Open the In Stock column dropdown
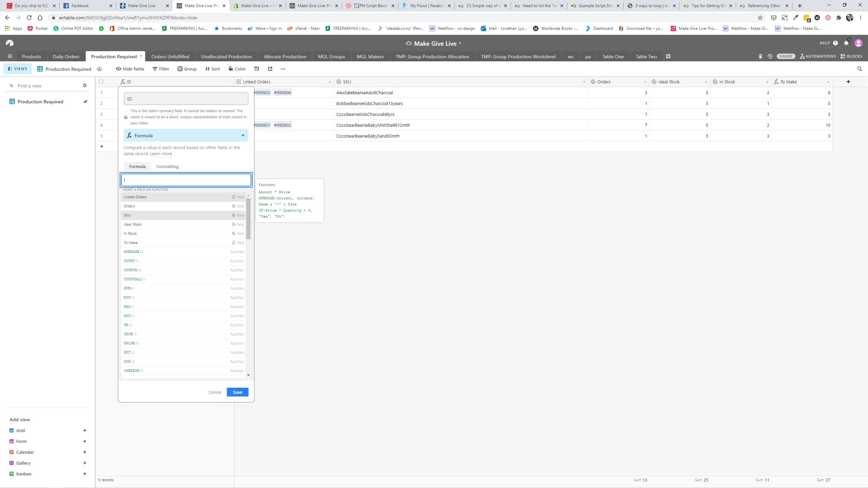The width and height of the screenshot is (868, 488). [x=767, y=82]
